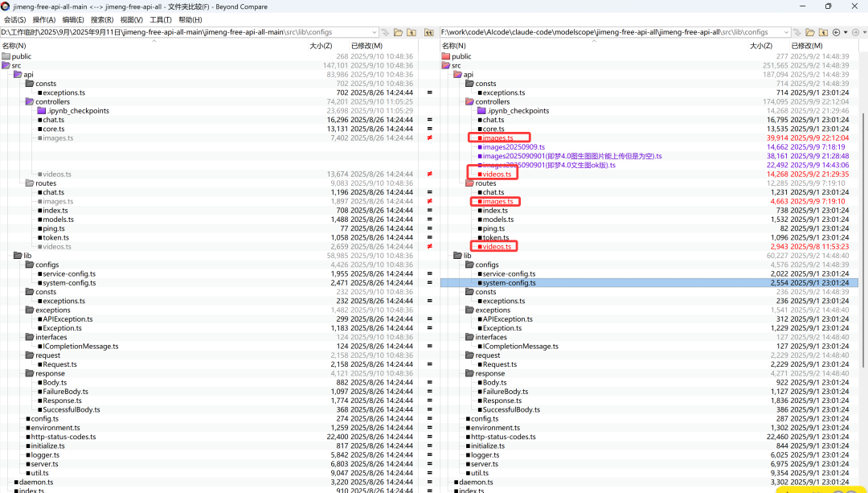Go forward with the right pane forward arrow
868x493 pixels.
(856, 33)
